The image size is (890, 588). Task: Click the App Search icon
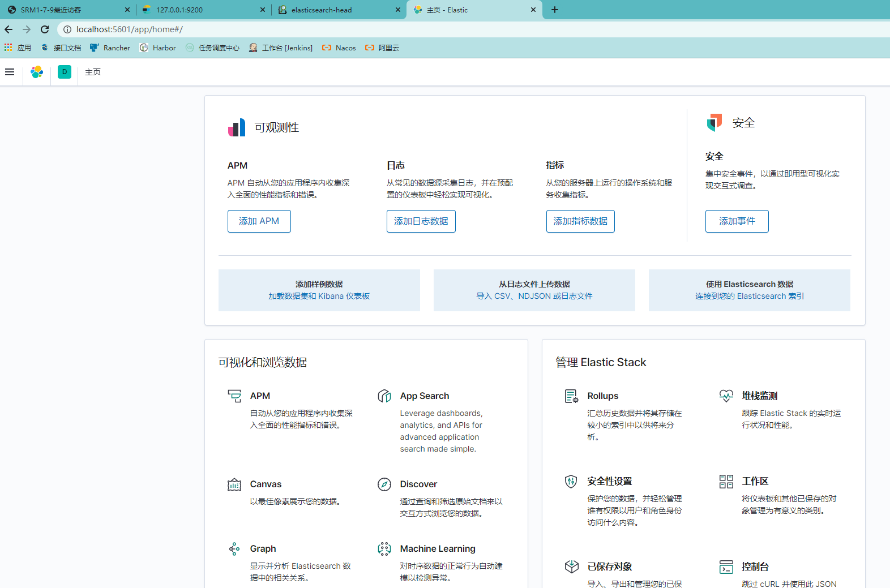(x=384, y=396)
